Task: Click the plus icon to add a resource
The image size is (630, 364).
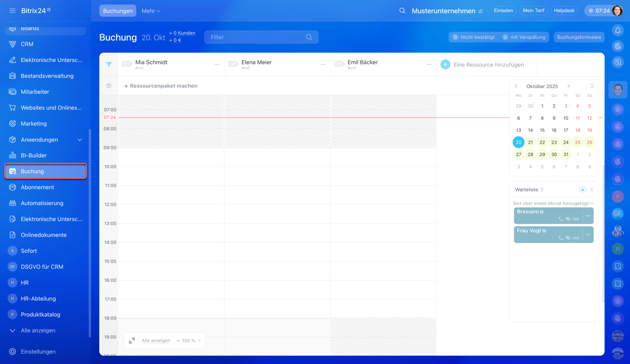Action: 445,64
